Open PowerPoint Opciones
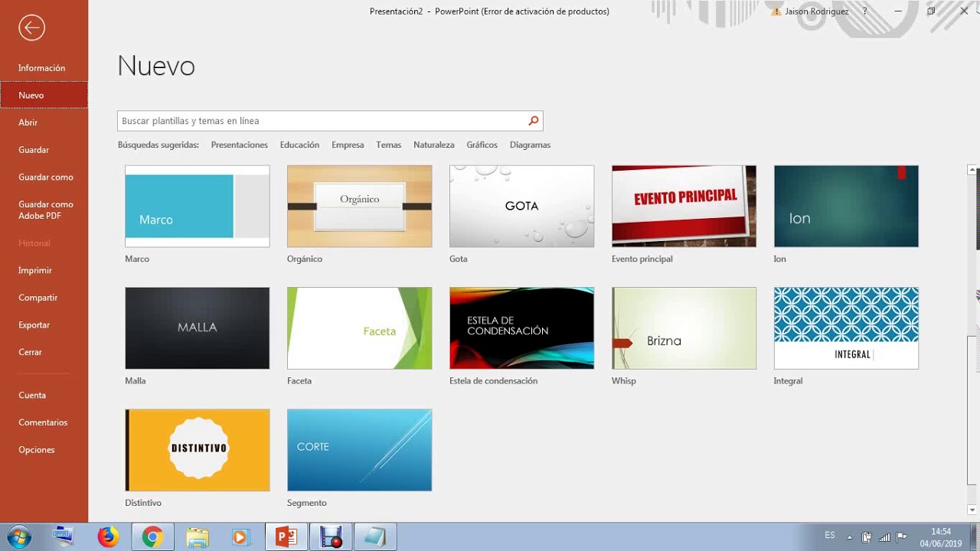The width and height of the screenshot is (980, 551). 44,449
